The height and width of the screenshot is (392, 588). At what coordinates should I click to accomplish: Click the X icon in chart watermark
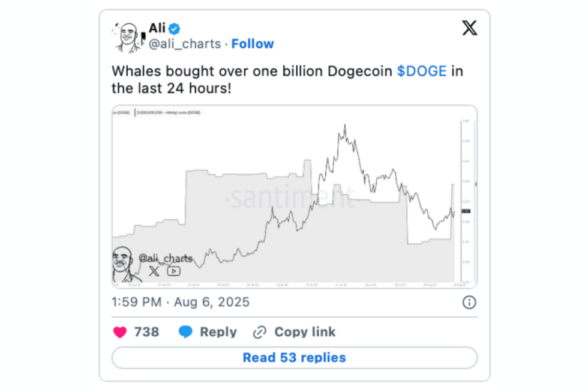(x=154, y=271)
